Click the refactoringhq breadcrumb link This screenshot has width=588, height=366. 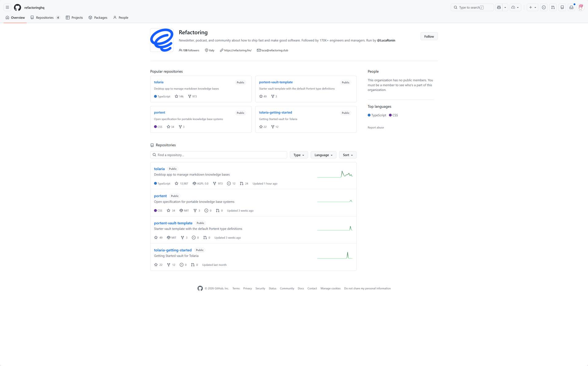(x=34, y=7)
